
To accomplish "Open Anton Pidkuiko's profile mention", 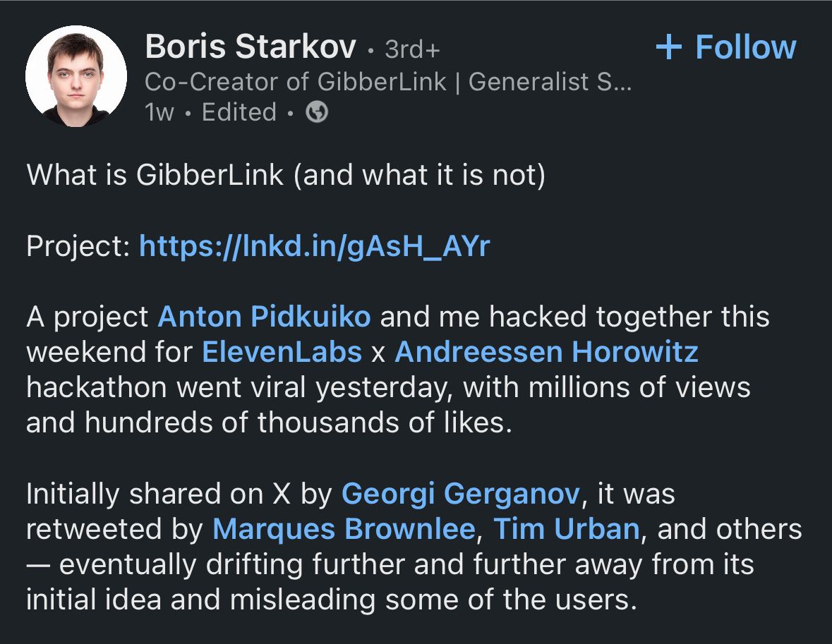I will pyautogui.click(x=264, y=317).
